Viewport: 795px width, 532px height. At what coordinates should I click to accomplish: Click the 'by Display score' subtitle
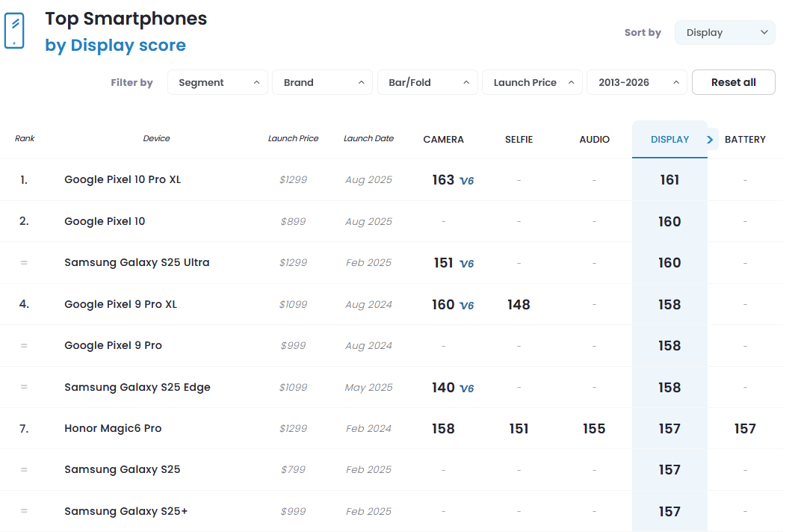116,45
